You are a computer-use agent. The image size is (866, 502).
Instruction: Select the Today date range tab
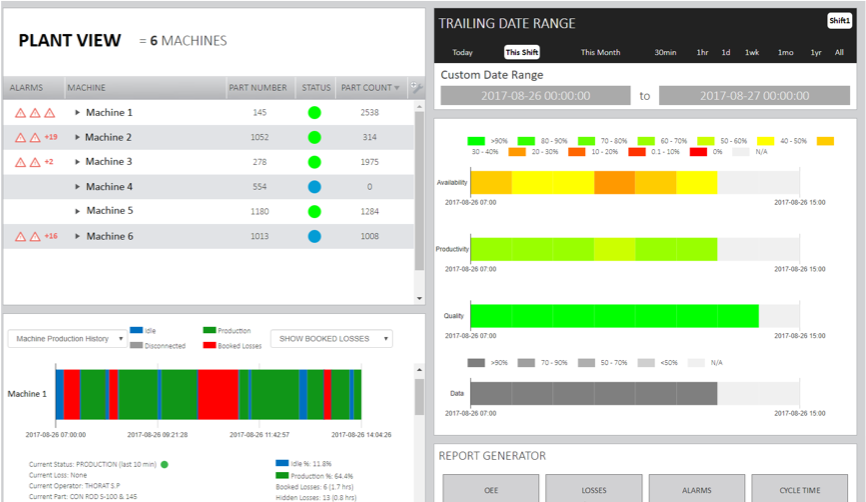coord(462,52)
